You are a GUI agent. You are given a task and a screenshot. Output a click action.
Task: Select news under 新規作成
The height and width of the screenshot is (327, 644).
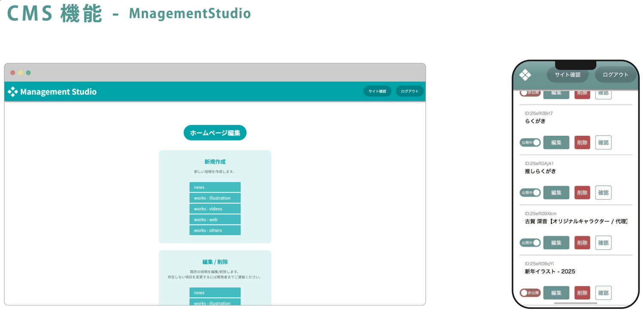point(215,187)
